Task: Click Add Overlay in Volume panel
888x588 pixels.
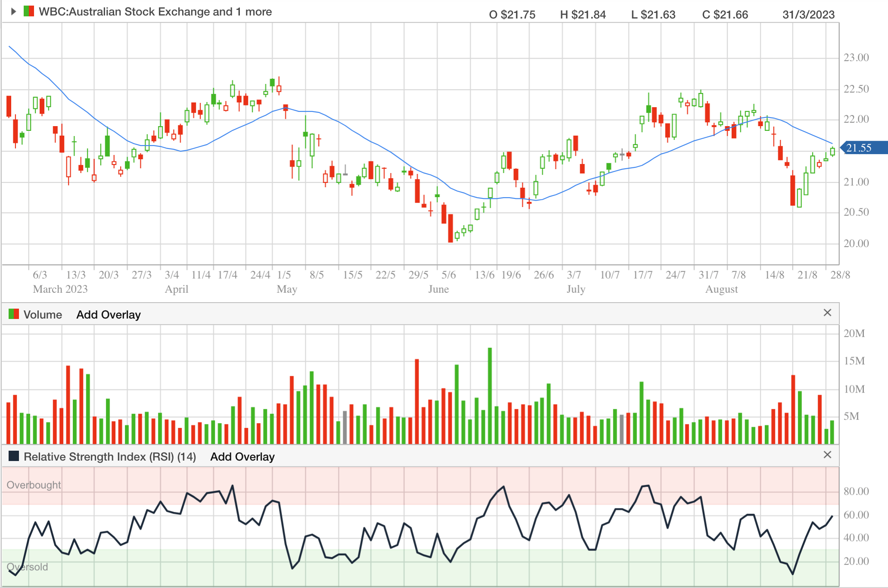Action: point(109,315)
